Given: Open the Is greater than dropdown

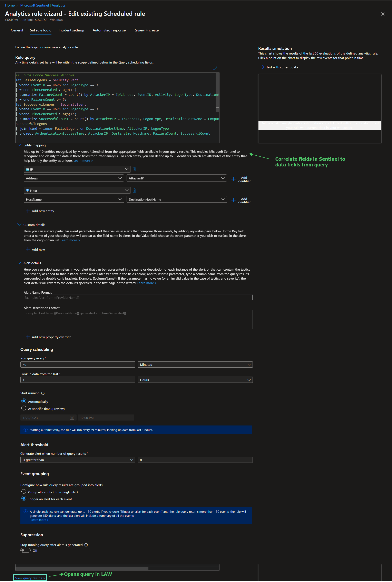Looking at the screenshot, I should (78, 460).
